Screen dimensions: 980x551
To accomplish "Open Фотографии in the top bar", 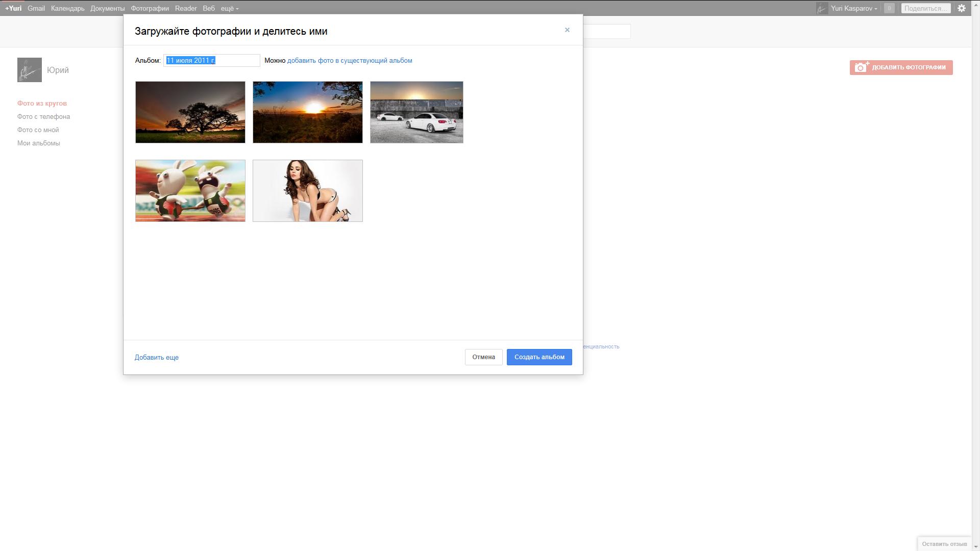I will tap(150, 8).
